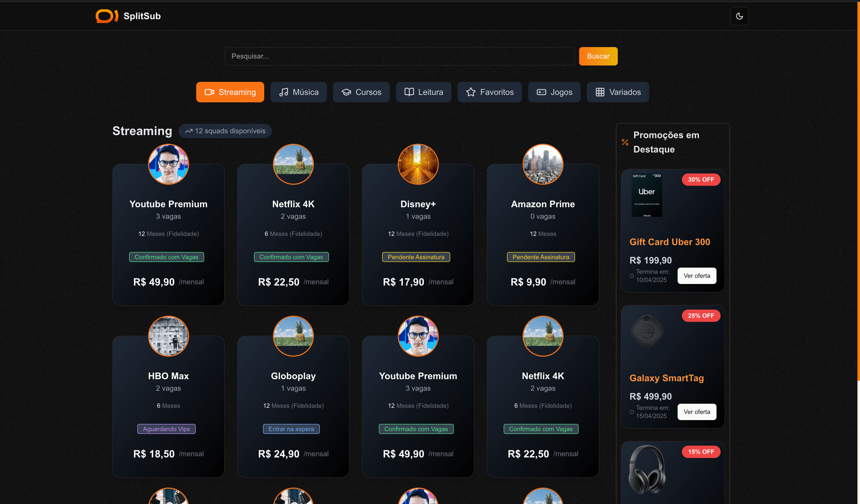Click the Favoritos star icon
This screenshot has width=860, height=504.
point(471,92)
